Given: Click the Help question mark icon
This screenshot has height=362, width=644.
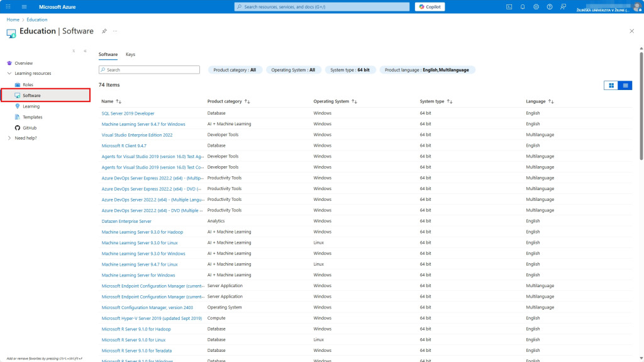Looking at the screenshot, I should (549, 7).
